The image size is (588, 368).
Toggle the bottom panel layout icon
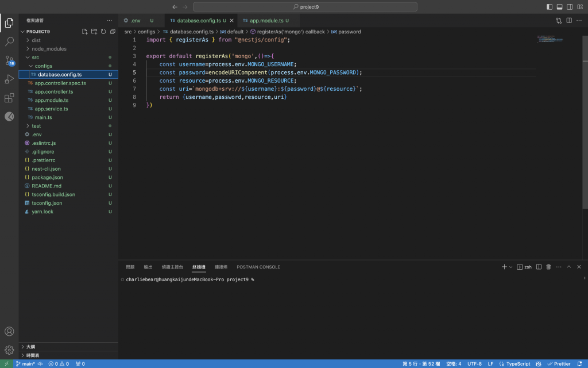(x=559, y=7)
